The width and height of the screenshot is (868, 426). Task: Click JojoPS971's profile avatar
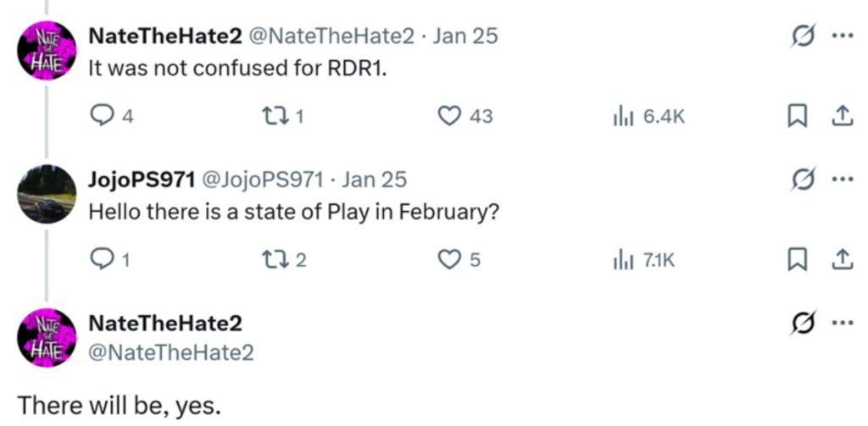[47, 194]
